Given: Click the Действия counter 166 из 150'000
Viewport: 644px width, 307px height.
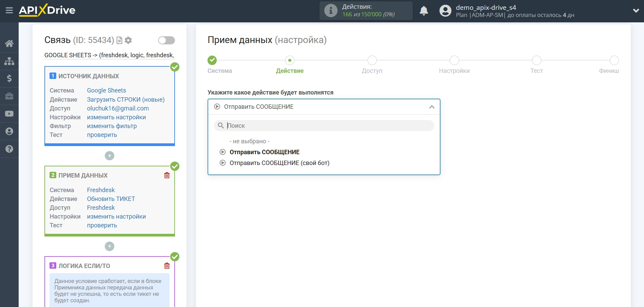Looking at the screenshot, I should (369, 14).
